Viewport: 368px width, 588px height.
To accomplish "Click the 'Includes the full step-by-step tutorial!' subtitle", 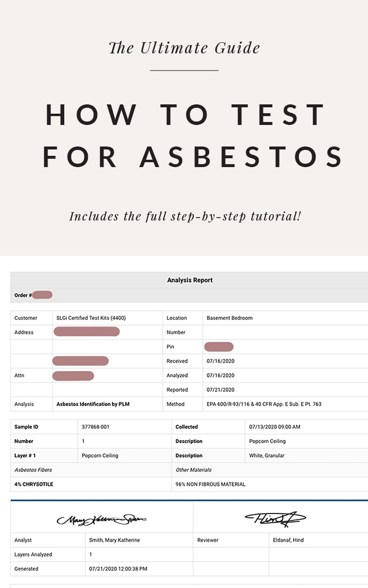I will coord(184,216).
